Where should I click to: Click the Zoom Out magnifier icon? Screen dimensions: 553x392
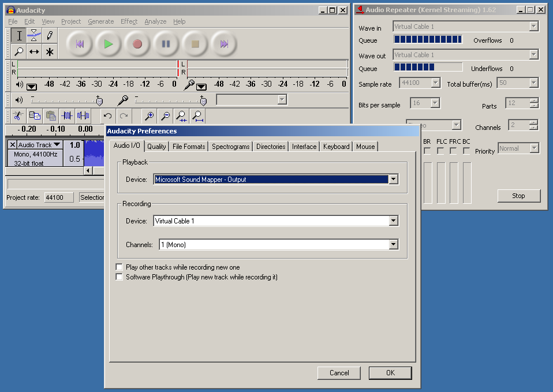[165, 115]
